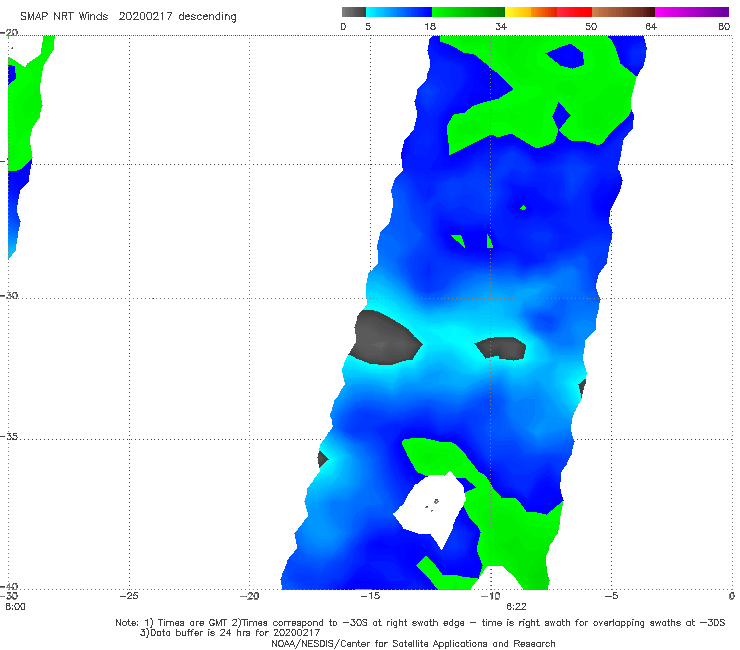The height and width of the screenshot is (650, 740).
Task: Select the magenta 64–80 color bar segment
Action: point(692,12)
